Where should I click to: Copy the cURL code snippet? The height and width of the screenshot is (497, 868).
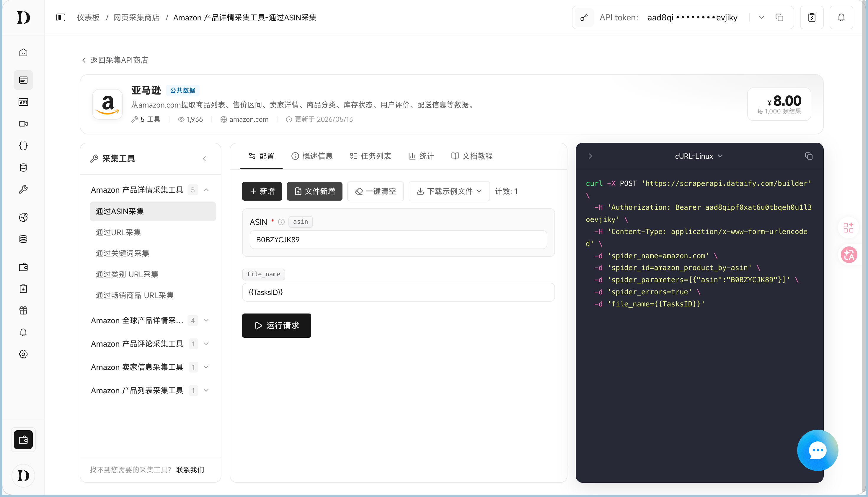coord(809,156)
